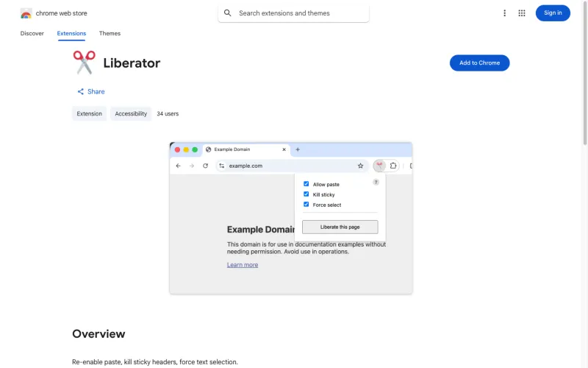Click the chrome web store title text

[x=61, y=13]
